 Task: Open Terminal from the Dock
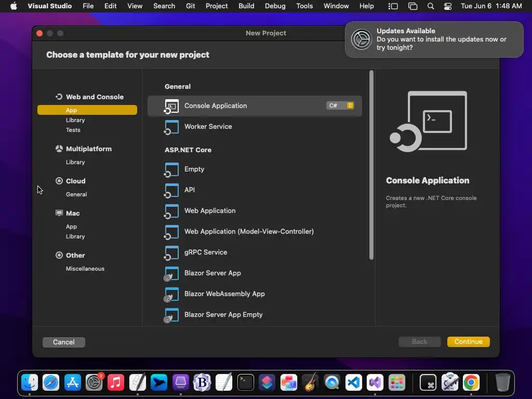246,383
